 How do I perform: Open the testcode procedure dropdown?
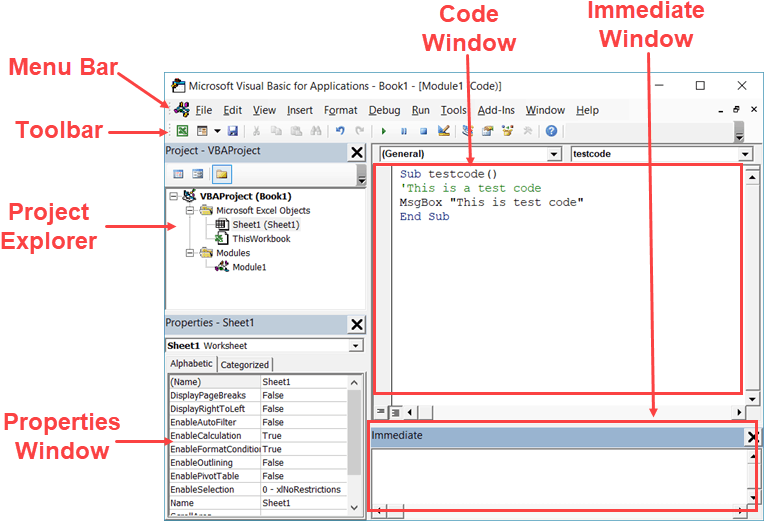(745, 154)
